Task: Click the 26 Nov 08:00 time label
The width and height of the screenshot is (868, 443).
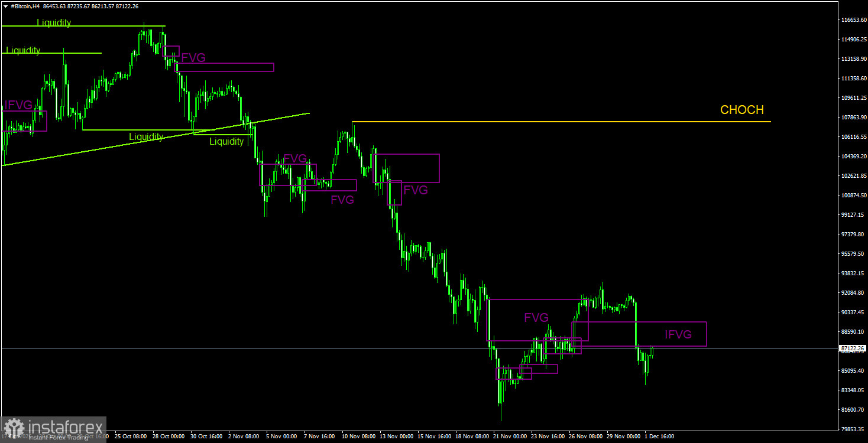Action: point(585,437)
